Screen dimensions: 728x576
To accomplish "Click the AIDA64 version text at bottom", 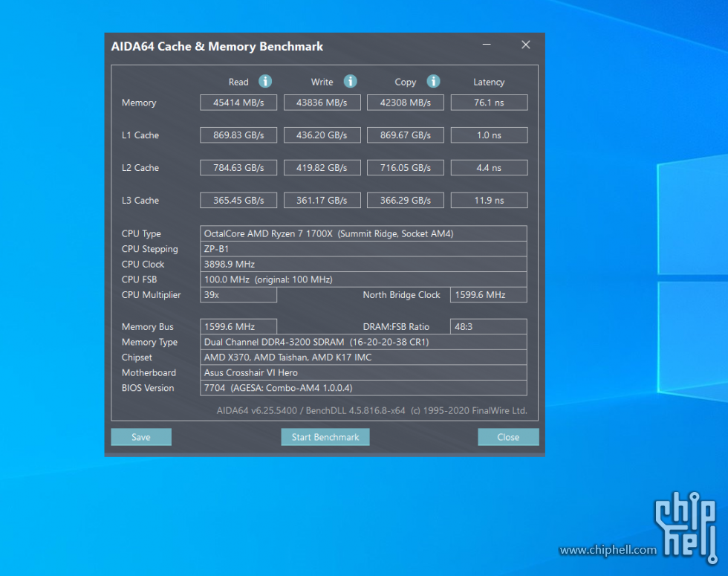I will (x=372, y=410).
